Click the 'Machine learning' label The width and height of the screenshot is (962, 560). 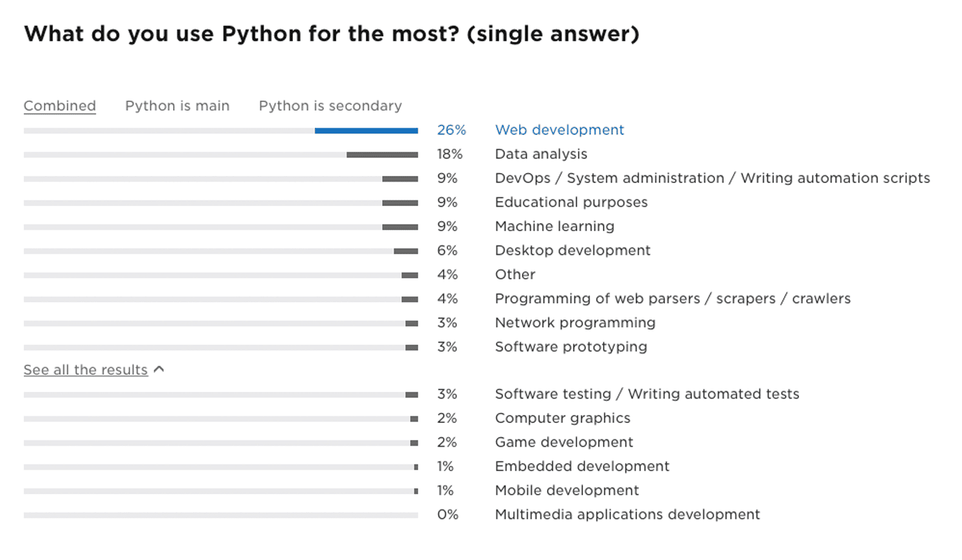(x=554, y=226)
